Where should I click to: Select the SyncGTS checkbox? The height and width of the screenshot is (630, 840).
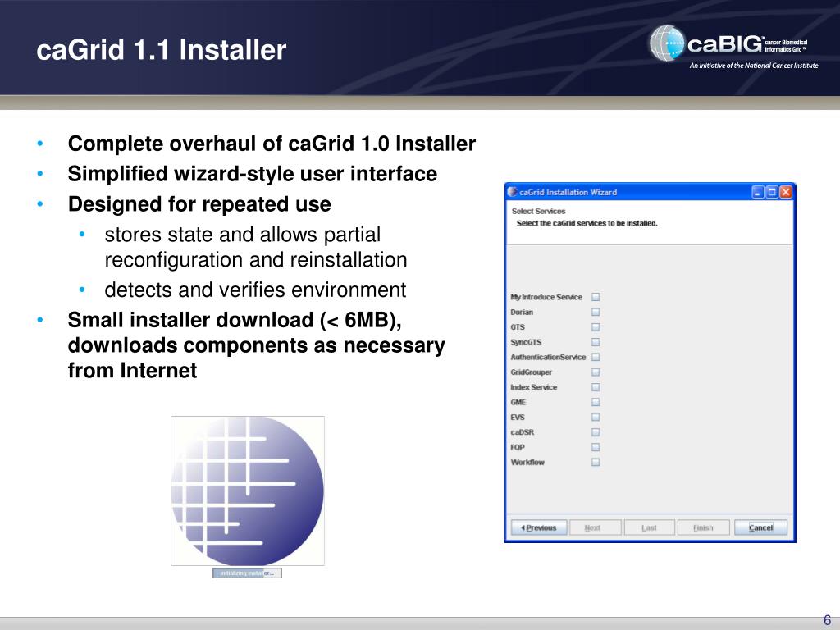[596, 342]
